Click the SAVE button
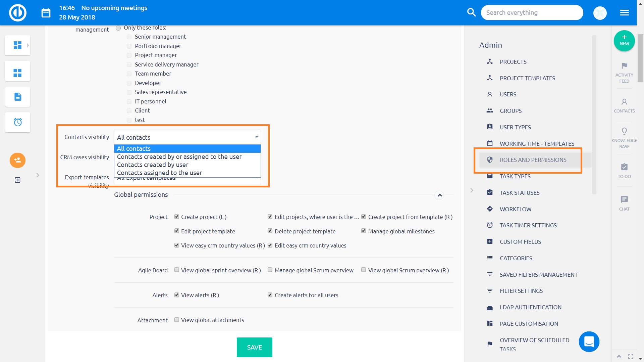 pos(254,347)
